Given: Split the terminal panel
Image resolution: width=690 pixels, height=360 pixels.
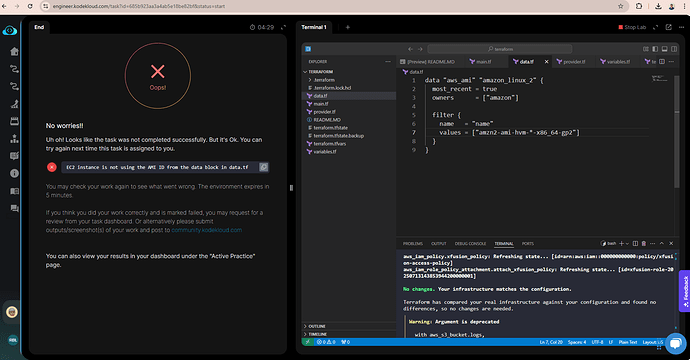Looking at the screenshot, I should pos(635,243).
